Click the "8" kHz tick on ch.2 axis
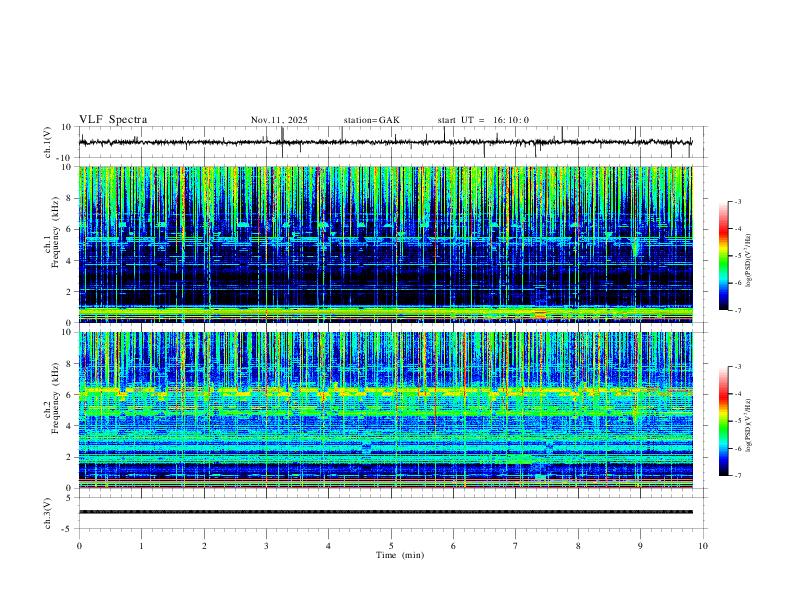 (x=70, y=364)
